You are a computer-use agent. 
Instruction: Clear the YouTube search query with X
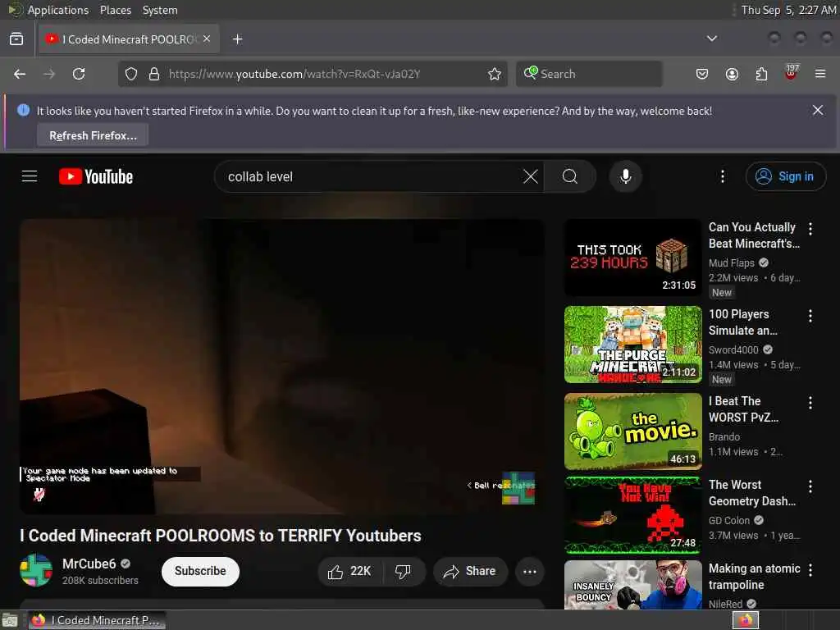click(531, 176)
